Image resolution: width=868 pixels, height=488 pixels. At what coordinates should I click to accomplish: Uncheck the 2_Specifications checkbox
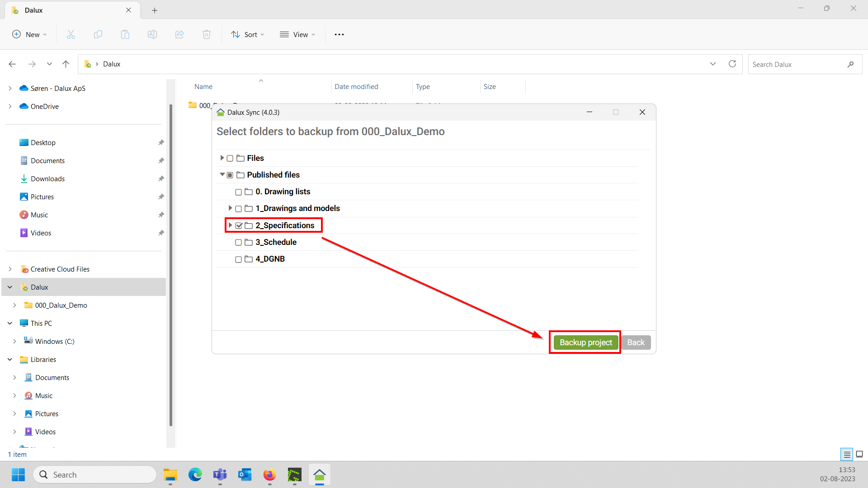click(239, 225)
